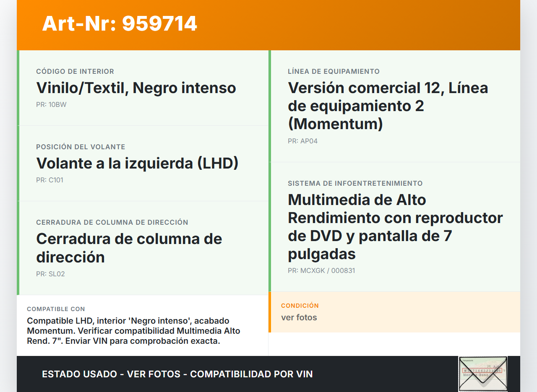The height and width of the screenshot is (392, 537).
Task: Click the code "PR: C101"
Action: point(50,180)
